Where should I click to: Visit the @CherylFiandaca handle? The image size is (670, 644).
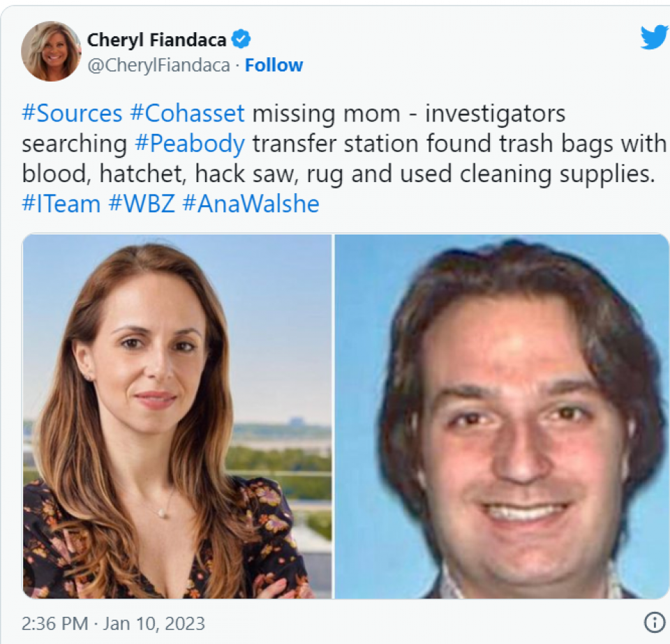click(x=158, y=66)
